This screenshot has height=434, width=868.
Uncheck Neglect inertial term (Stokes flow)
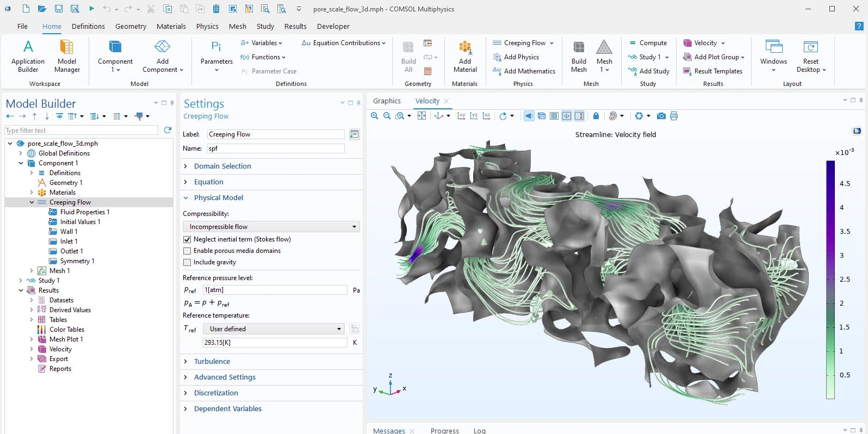tap(187, 239)
